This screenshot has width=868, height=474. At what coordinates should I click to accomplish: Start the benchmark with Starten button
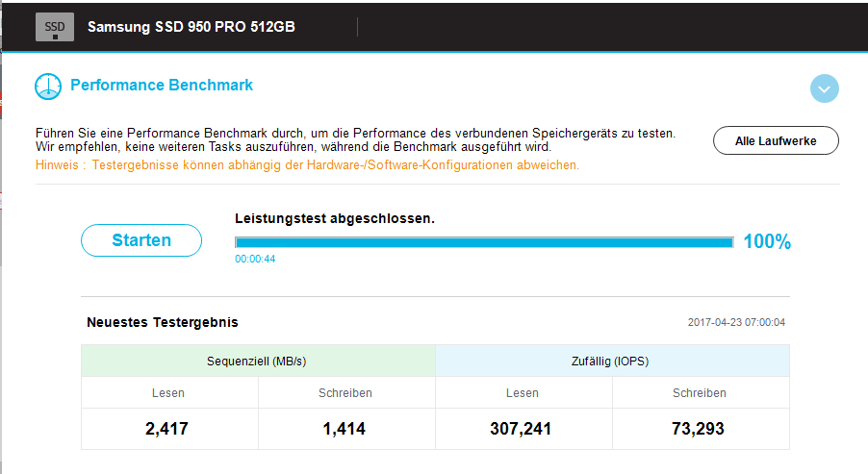click(x=141, y=240)
